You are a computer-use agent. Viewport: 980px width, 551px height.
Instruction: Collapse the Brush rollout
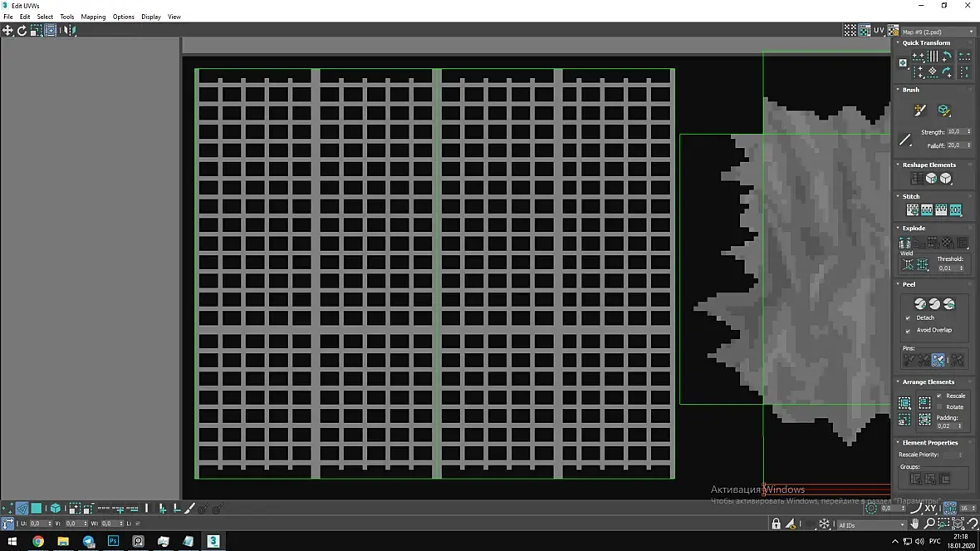point(898,90)
